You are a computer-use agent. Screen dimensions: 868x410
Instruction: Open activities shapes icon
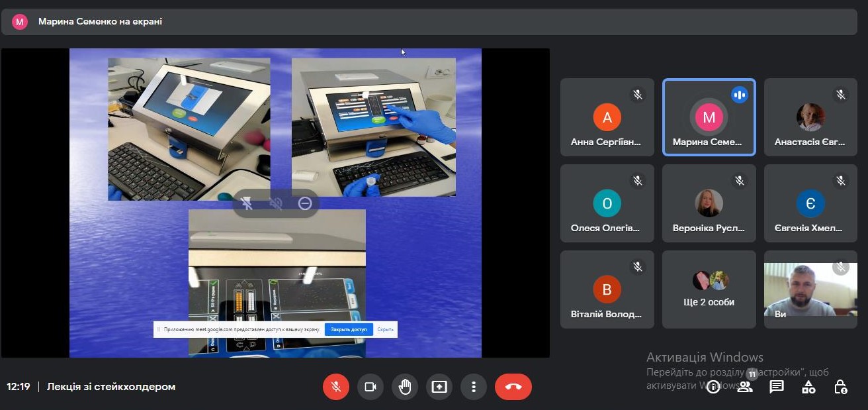(x=808, y=387)
